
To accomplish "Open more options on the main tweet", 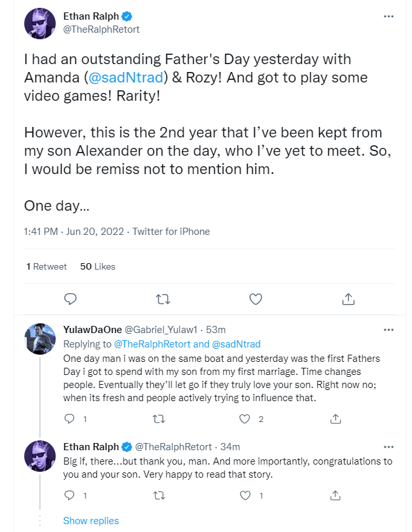I will click(388, 16).
